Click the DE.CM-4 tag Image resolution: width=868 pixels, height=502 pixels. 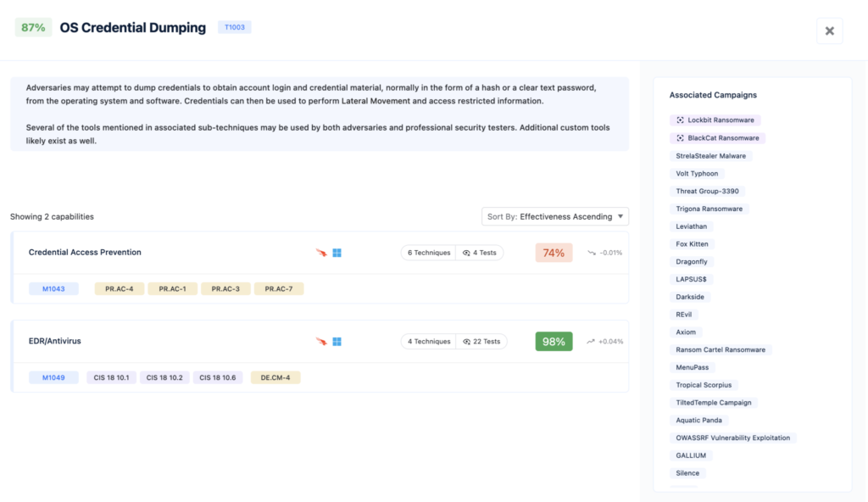[275, 377]
